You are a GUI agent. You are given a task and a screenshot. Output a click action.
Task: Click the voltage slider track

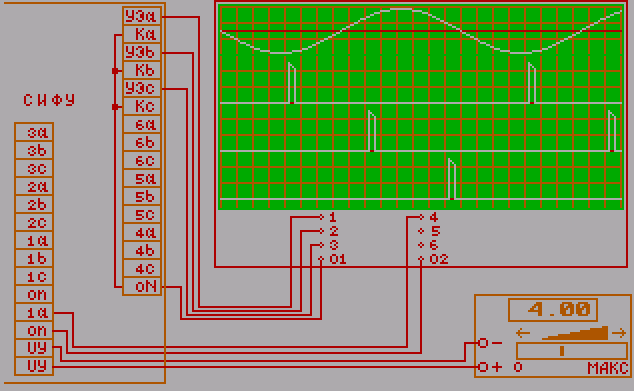click(572, 351)
